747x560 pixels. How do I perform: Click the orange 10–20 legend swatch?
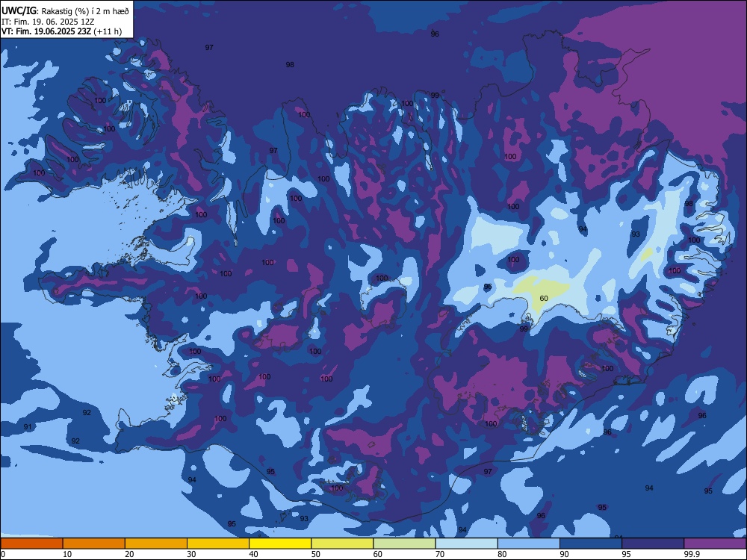tap(94, 544)
